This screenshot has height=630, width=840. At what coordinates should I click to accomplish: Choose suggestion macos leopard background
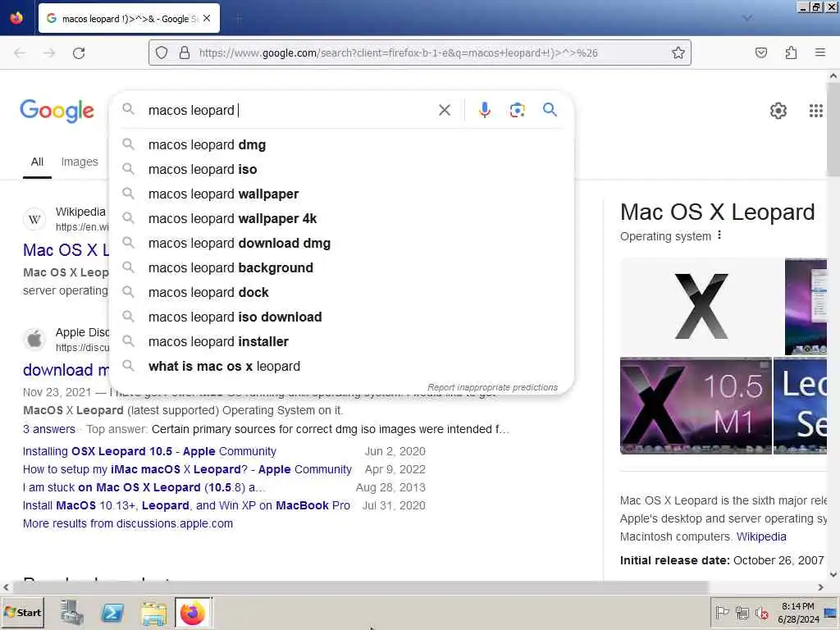[341, 268]
